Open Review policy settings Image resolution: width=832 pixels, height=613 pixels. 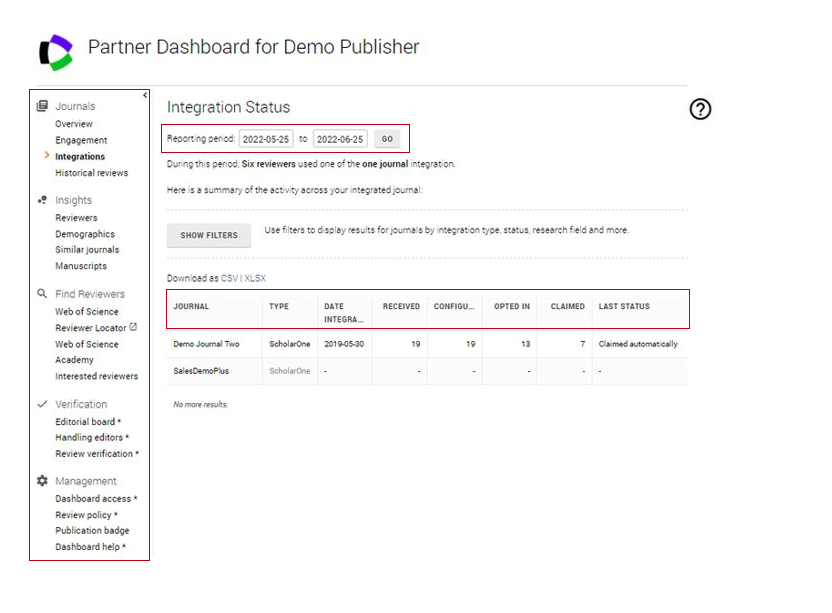click(86, 515)
